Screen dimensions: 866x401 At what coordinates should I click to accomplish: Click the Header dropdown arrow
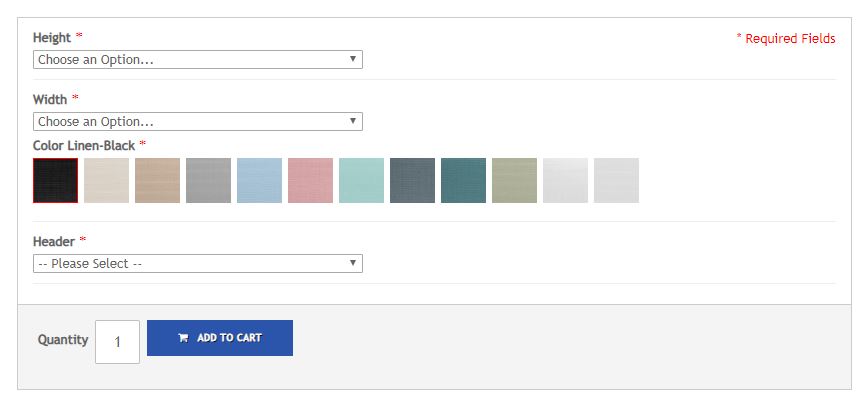pos(353,263)
